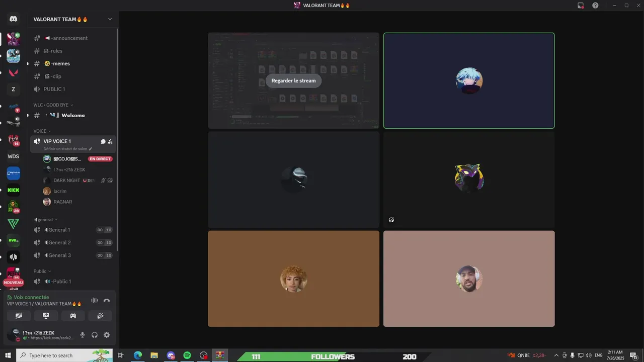The width and height of the screenshot is (644, 362).
Task: Open the Valorant logo server
Action: pyautogui.click(x=14, y=72)
